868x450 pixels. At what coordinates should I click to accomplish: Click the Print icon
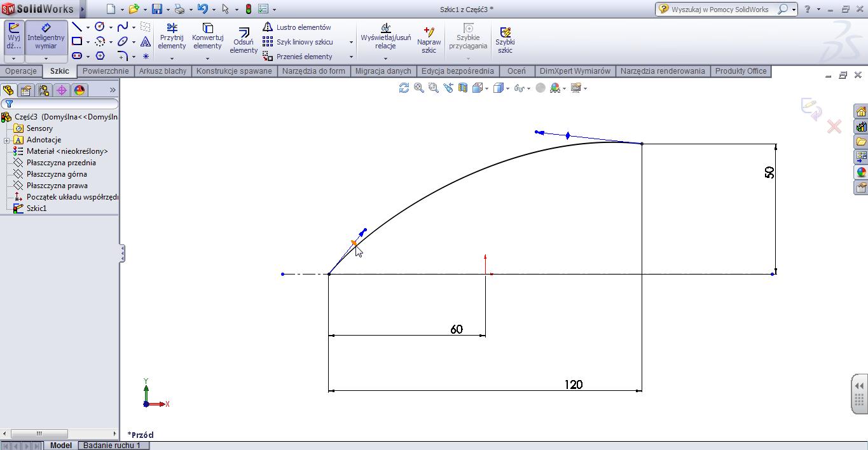(x=179, y=9)
